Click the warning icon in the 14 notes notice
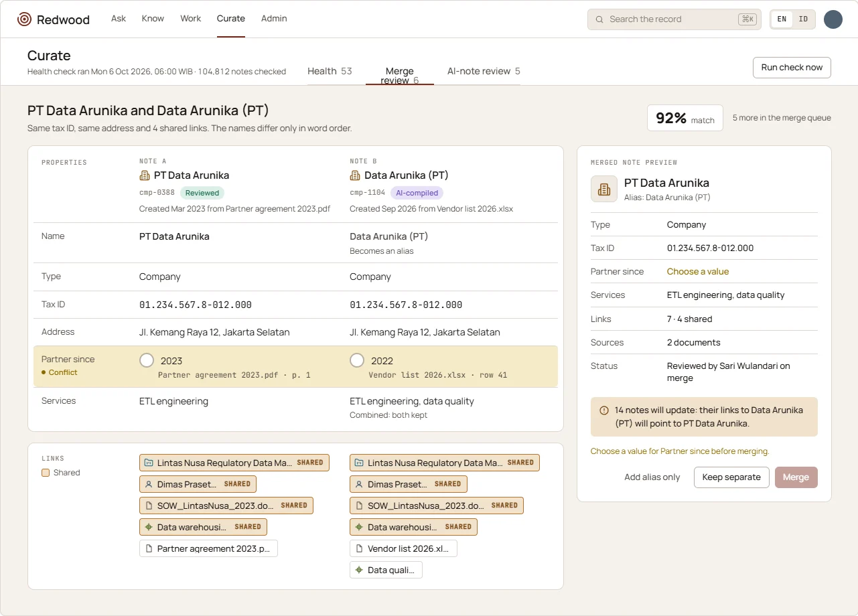 click(604, 410)
